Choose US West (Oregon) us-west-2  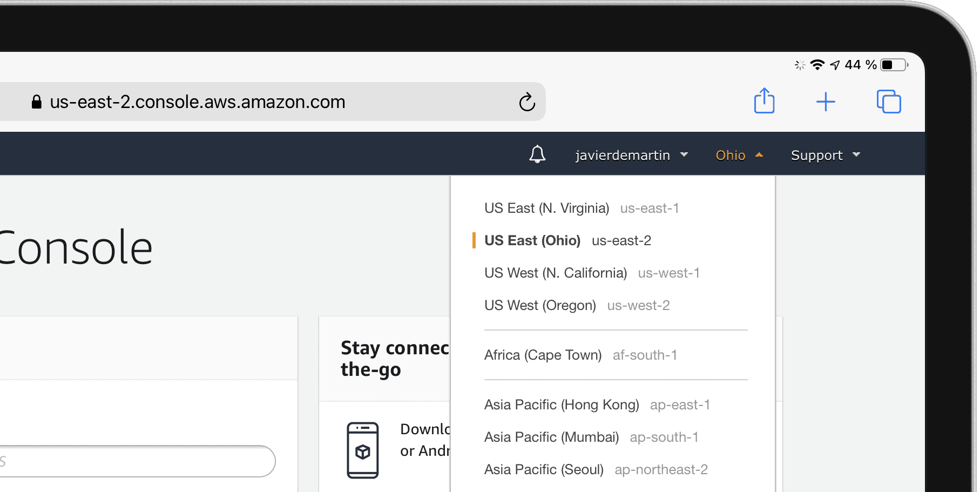pyautogui.click(x=577, y=305)
